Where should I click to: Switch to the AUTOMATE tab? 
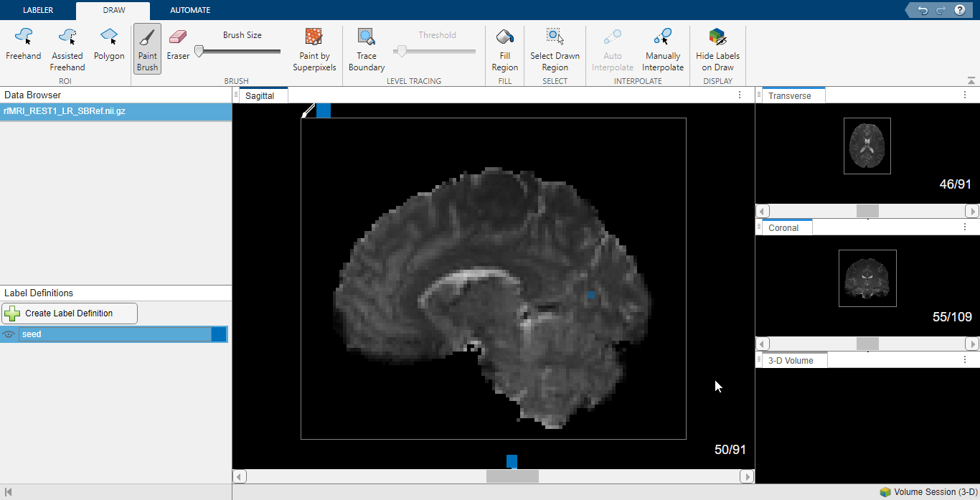(190, 10)
